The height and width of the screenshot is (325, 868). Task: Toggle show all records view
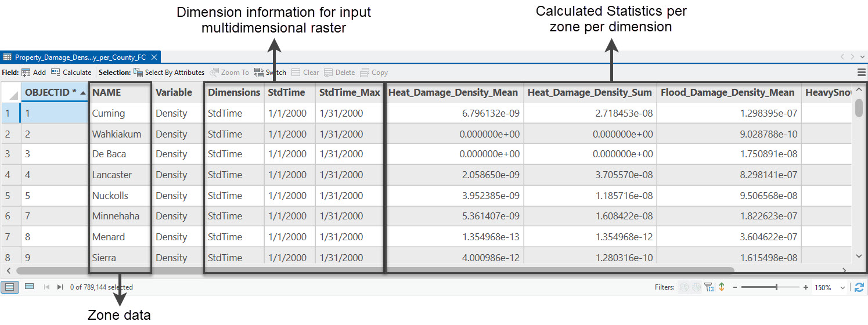(x=9, y=287)
